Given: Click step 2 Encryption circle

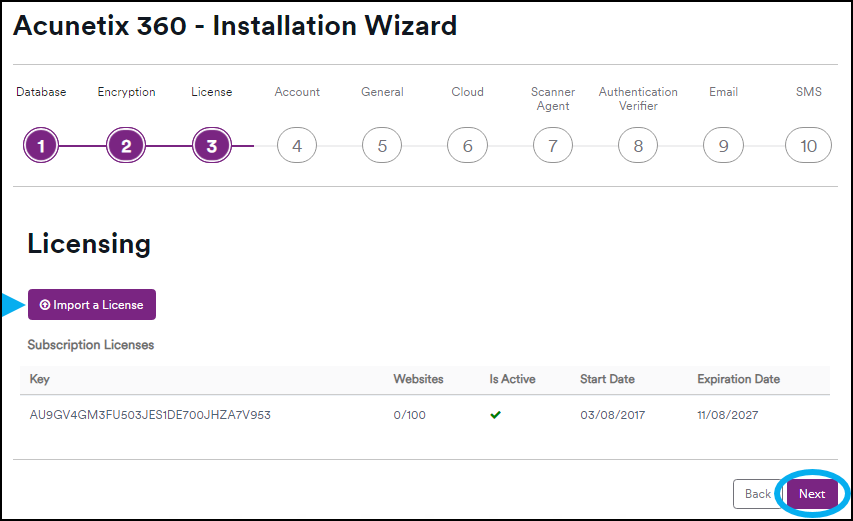Looking at the screenshot, I should [126, 145].
